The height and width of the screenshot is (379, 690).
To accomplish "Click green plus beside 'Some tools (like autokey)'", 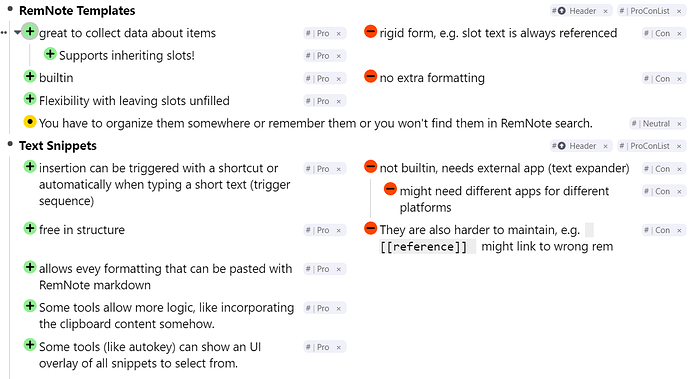I will pos(29,345).
